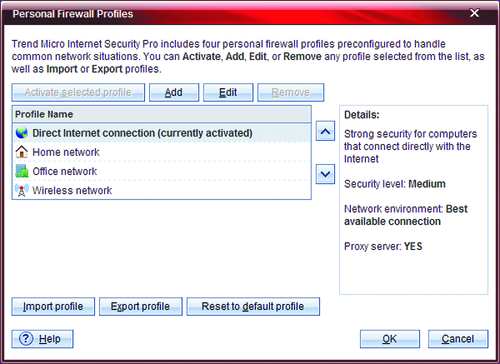Click the house icon for Home network
The height and width of the screenshot is (364, 500).
pos(22,152)
